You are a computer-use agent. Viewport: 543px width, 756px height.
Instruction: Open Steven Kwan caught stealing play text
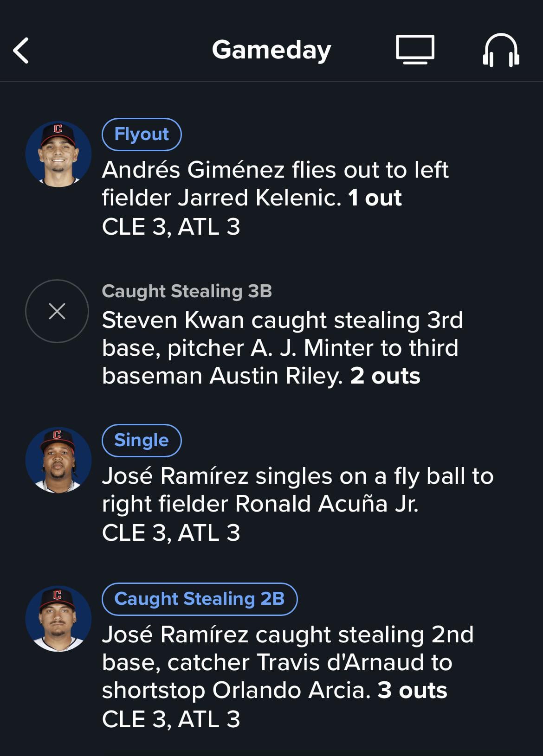click(x=282, y=348)
